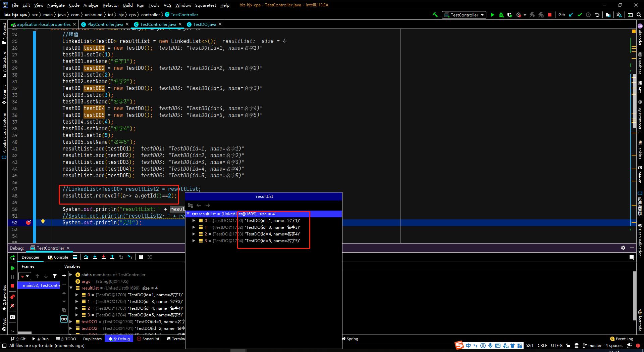Open debug panel settings gear
Screen dimensions: 644x352
tap(623, 248)
